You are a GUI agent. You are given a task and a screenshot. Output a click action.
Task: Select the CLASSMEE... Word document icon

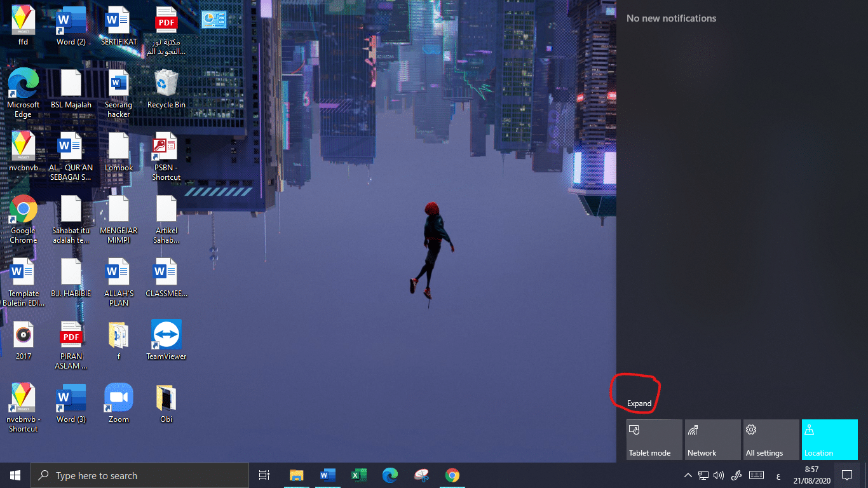click(x=166, y=278)
